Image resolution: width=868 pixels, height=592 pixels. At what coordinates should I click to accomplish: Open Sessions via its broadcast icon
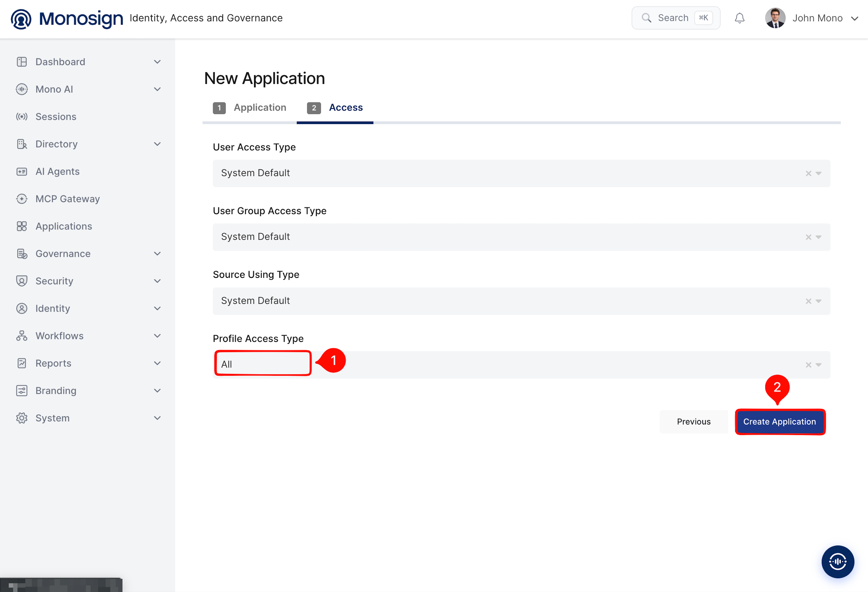[22, 117]
